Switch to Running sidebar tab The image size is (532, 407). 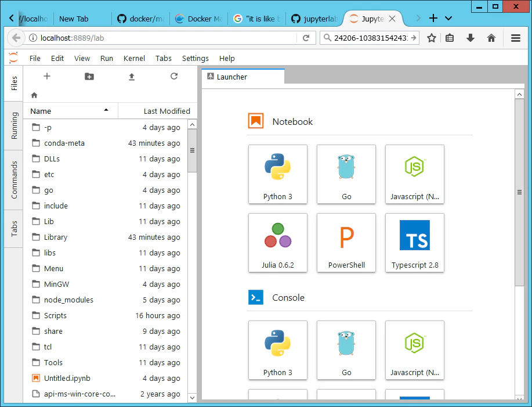14,125
